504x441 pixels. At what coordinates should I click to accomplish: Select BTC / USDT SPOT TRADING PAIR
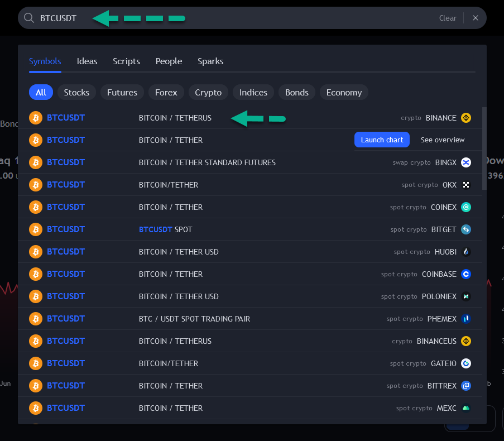point(194,319)
